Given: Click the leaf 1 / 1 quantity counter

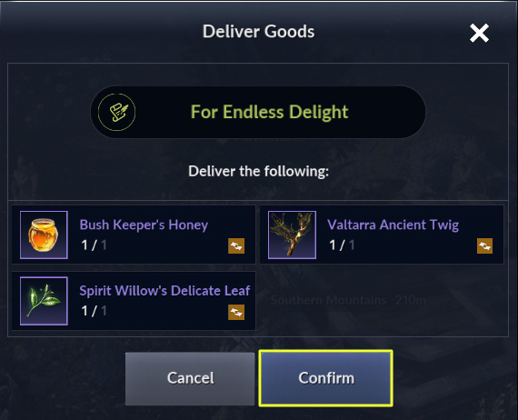Looking at the screenshot, I should [x=94, y=311].
